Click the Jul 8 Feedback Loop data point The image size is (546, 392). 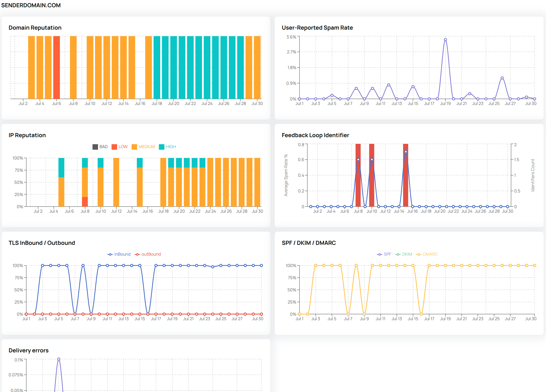tap(358, 160)
